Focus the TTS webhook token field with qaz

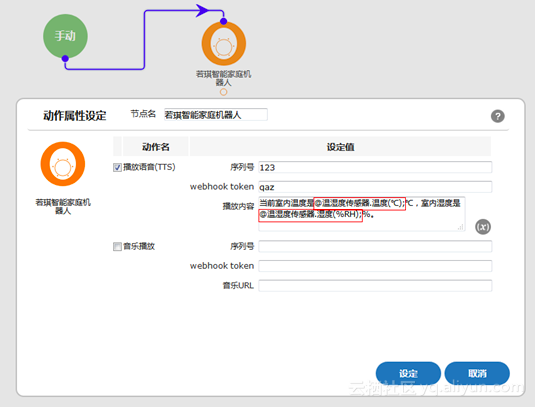coord(375,187)
